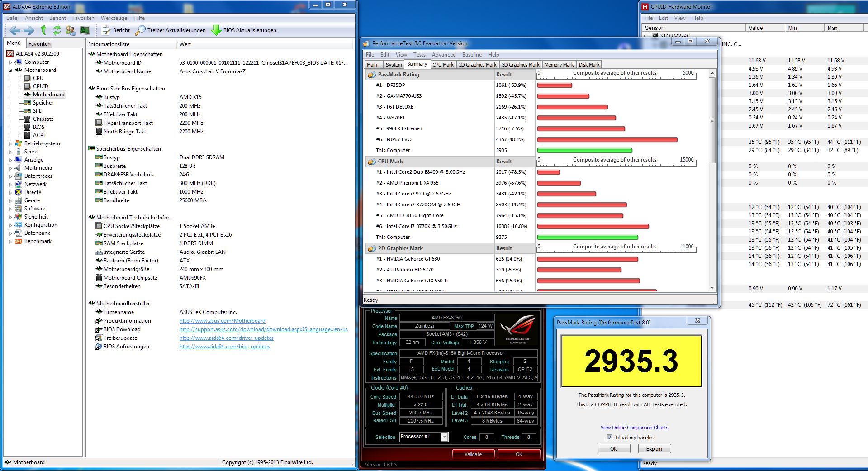Open the asus.com Motherboard link
Screen dimensions: 868x471
coord(222,321)
